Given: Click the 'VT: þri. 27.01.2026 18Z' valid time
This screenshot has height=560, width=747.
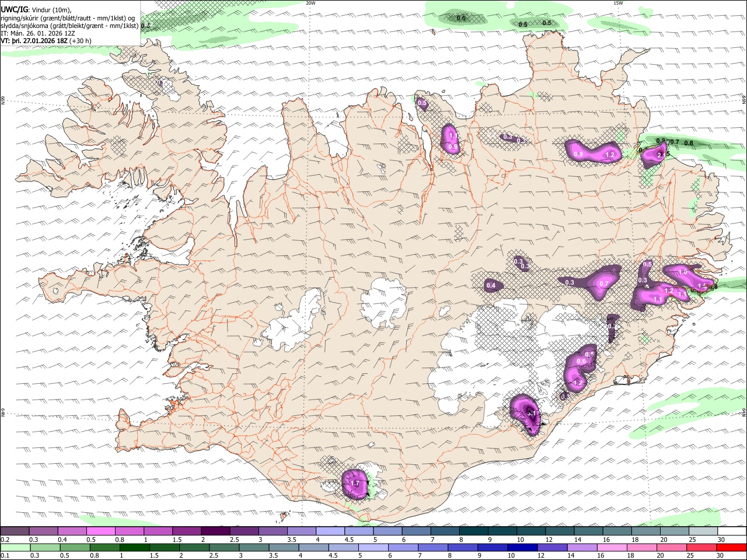Looking at the screenshot, I should coord(34,41).
